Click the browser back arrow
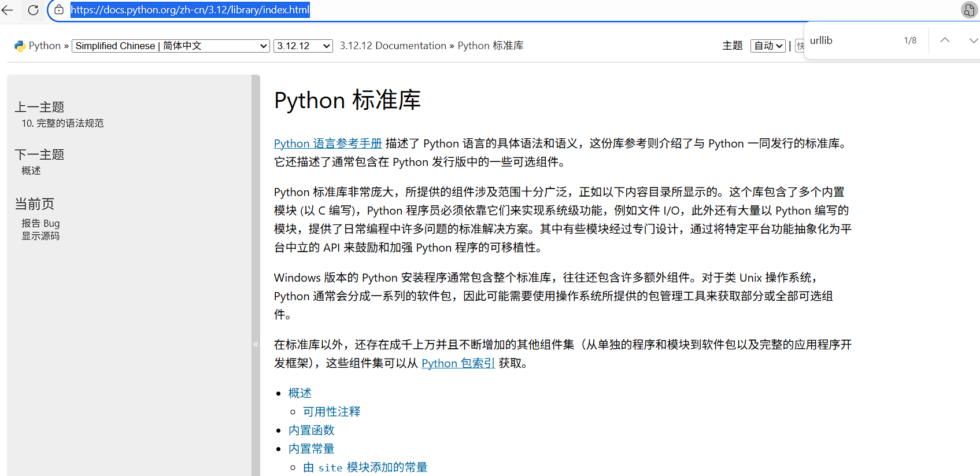The height and width of the screenshot is (476, 980). coord(8,10)
